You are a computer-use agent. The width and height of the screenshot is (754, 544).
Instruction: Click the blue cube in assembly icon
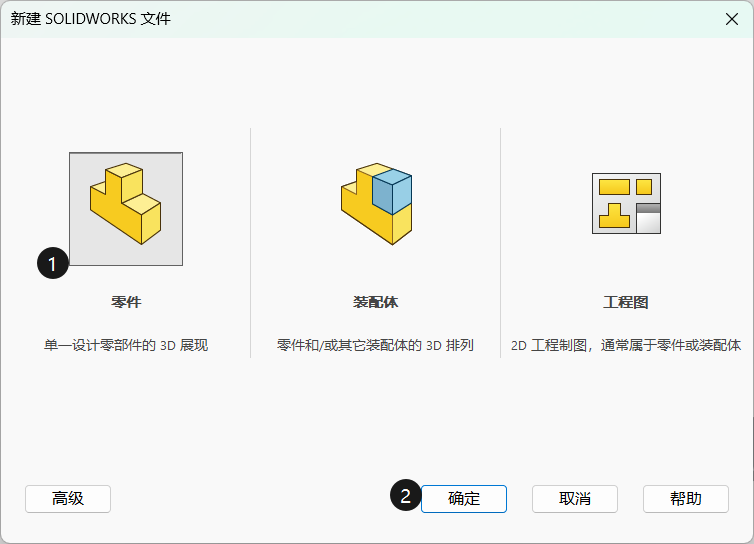click(391, 192)
